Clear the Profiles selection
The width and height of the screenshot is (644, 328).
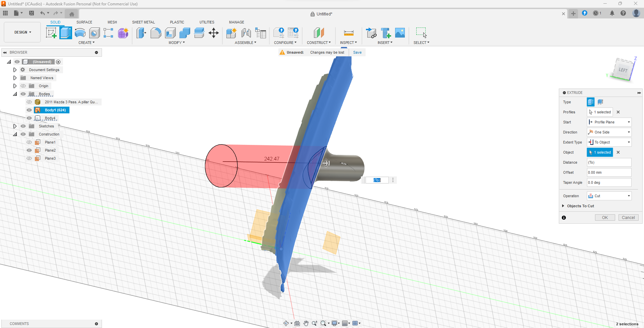618,112
